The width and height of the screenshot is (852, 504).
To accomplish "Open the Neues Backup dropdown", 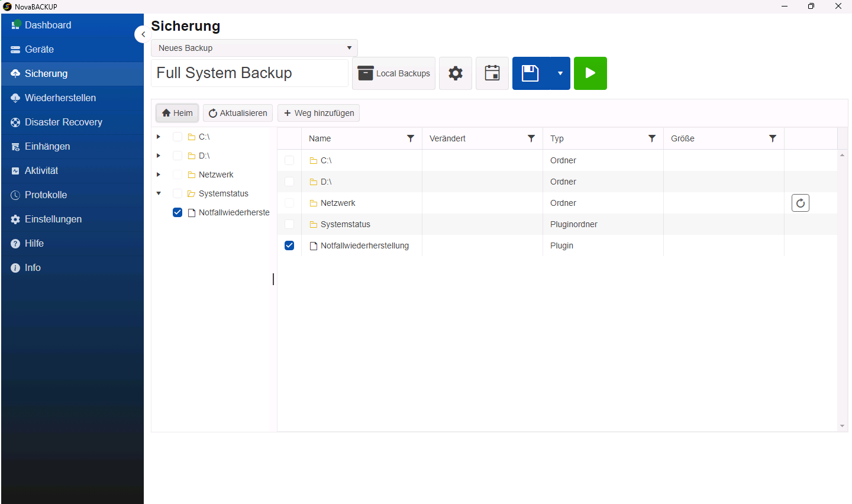I will 254,48.
